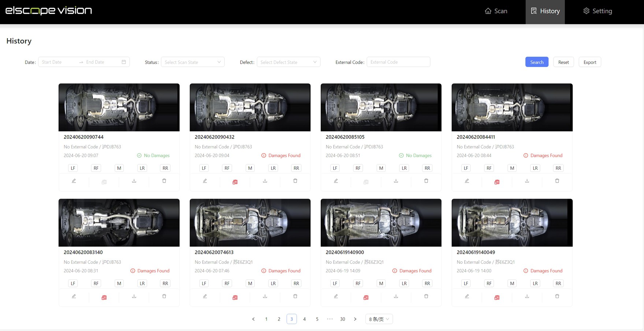Open damage report for scan 20240620090432
Image resolution: width=644 pixels, height=331 pixels.
235,182
